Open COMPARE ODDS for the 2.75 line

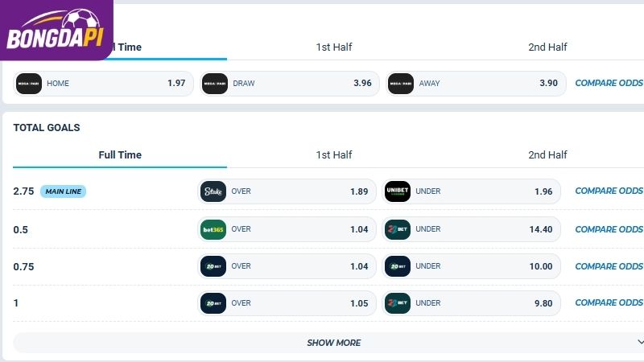coord(609,191)
